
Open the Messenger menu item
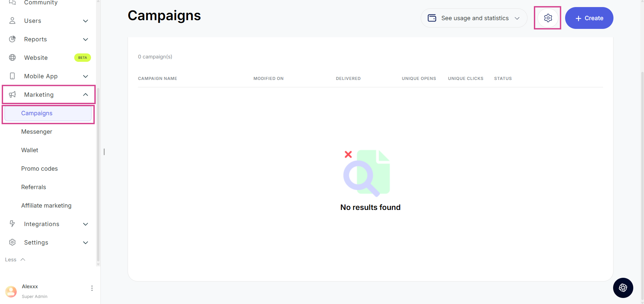click(37, 132)
